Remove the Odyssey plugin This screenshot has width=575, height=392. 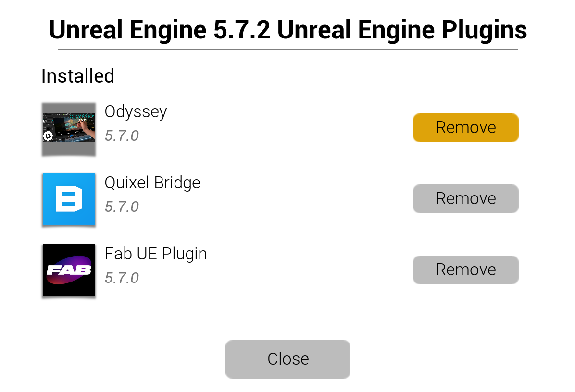point(465,128)
